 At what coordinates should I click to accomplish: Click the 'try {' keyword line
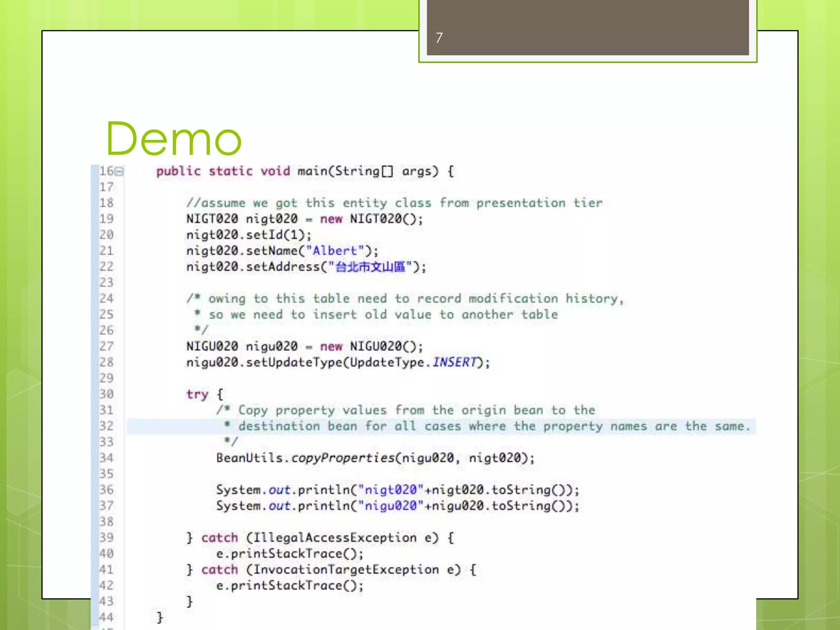pos(205,395)
